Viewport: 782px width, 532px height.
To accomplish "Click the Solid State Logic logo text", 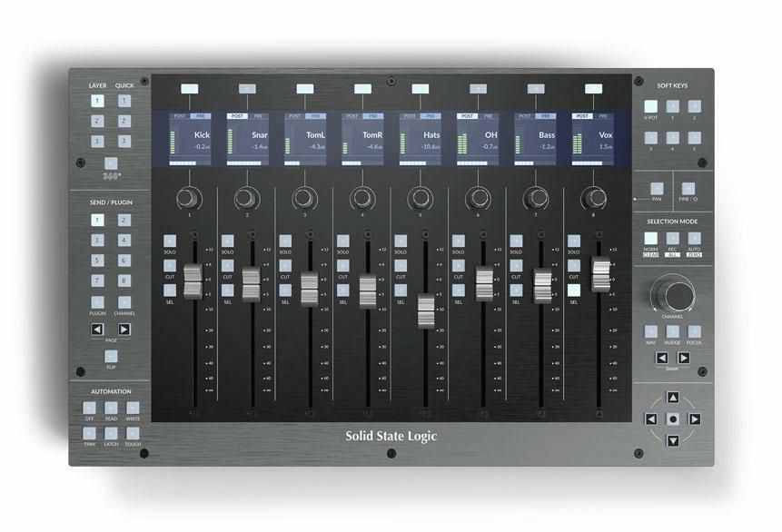I will [x=391, y=437].
